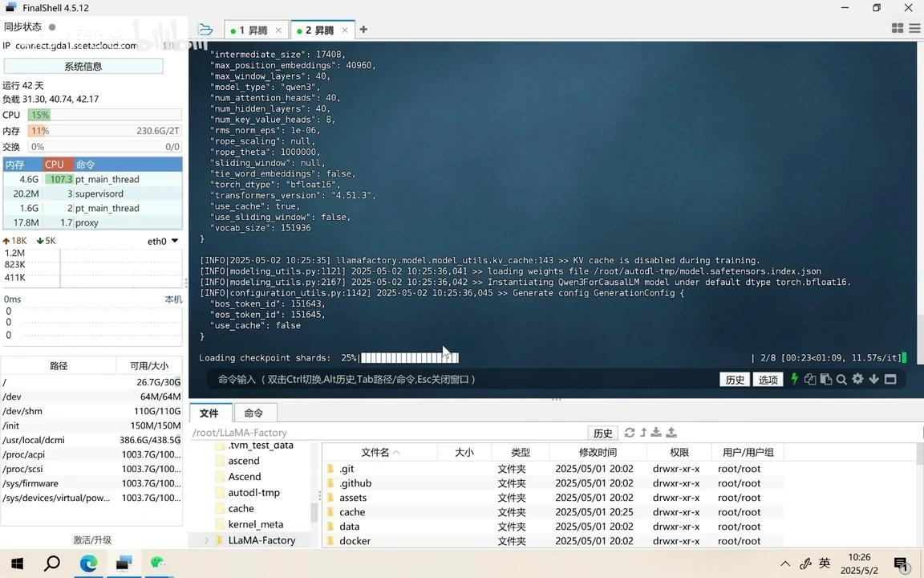The height and width of the screenshot is (578, 924).
Task: Click the 激活/升级 link at bottom left
Action: 93,540
